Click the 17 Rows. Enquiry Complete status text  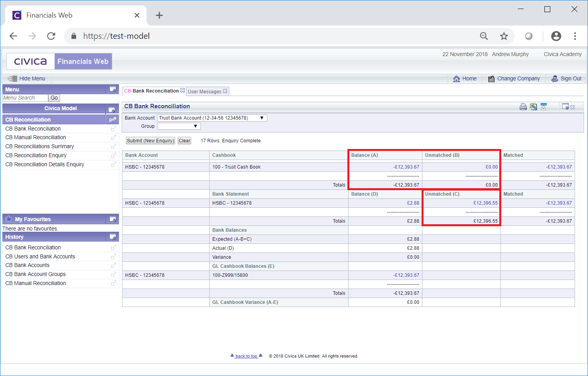coord(230,141)
